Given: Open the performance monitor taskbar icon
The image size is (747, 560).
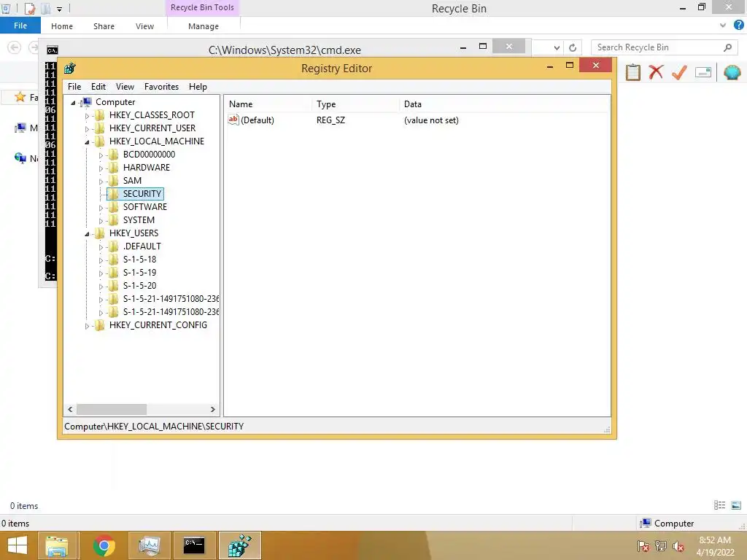Looking at the screenshot, I should (149, 545).
